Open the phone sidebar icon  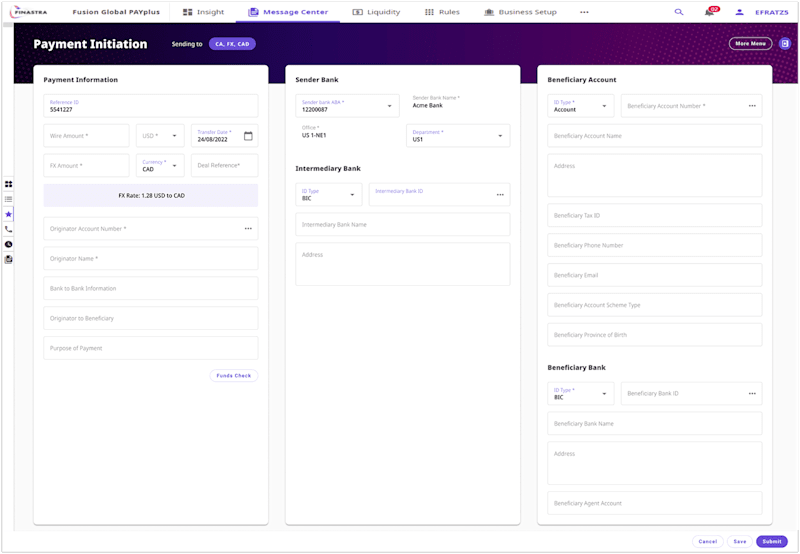tap(8, 229)
